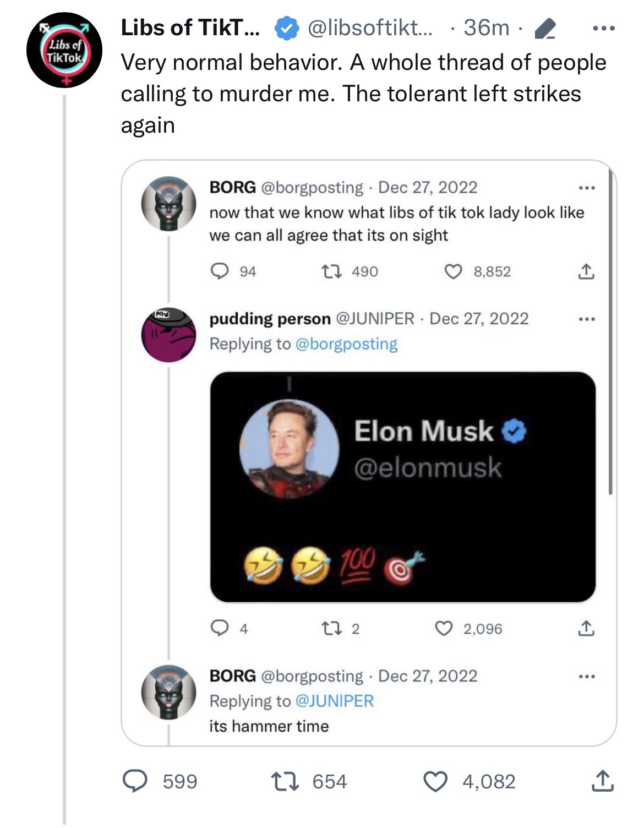Open more options on BORG's first tweet

pos(587,188)
